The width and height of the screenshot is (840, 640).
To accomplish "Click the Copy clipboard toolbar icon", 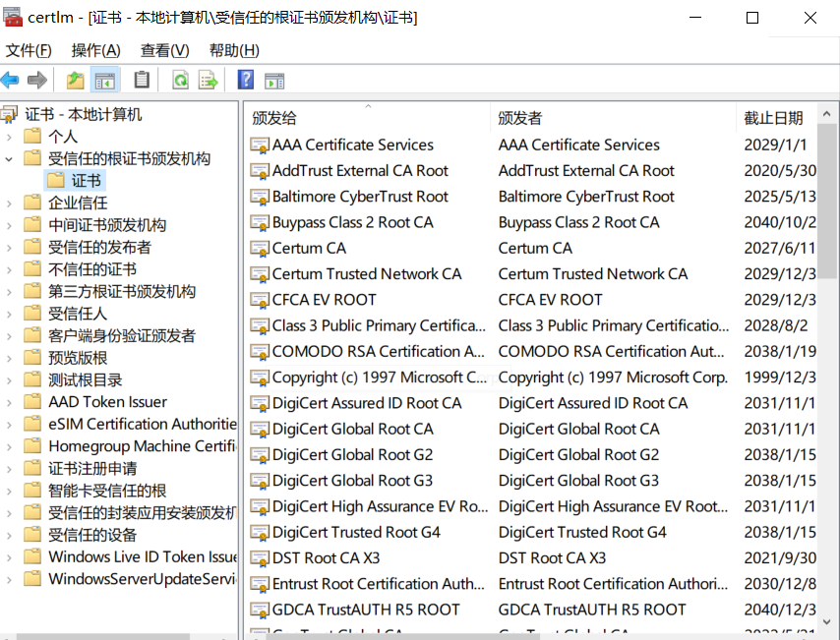I will 142,81.
